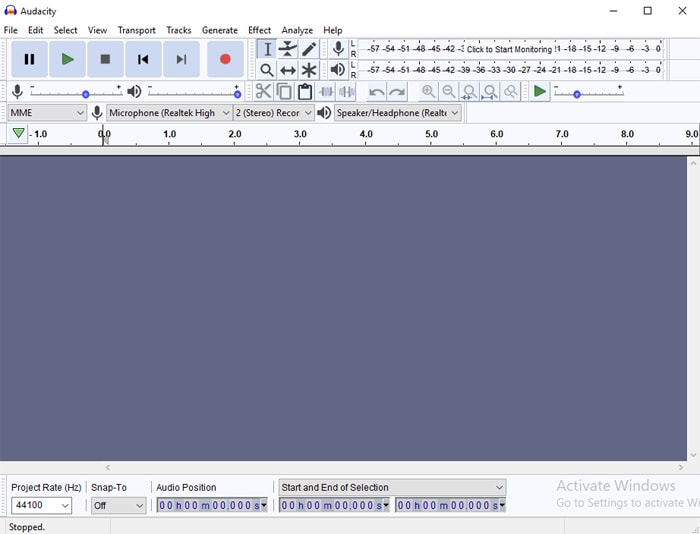
Task: Click the 5.0 mark on the timeline
Action: click(x=431, y=134)
